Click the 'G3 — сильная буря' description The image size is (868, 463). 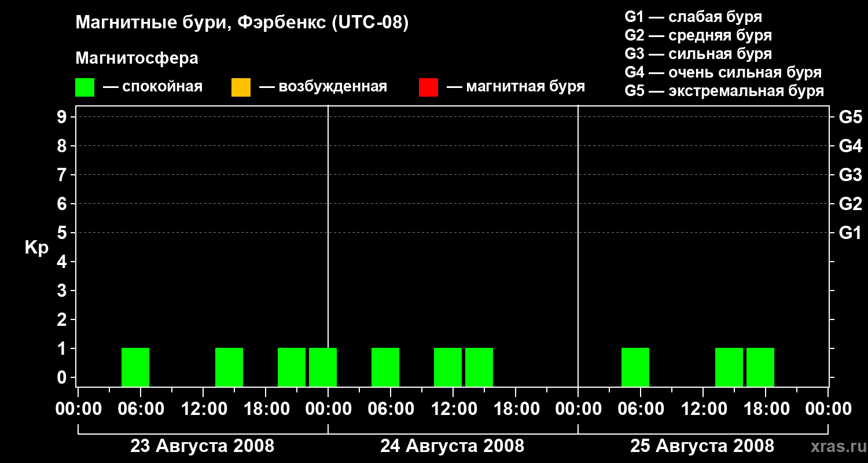[698, 54]
